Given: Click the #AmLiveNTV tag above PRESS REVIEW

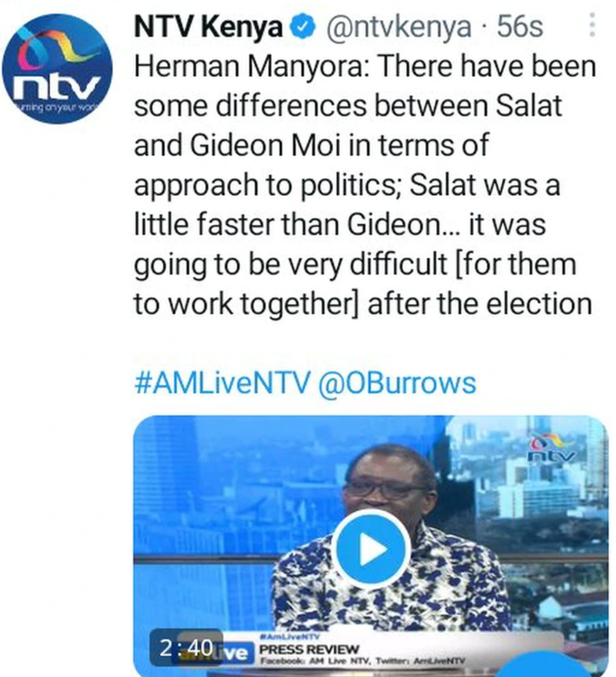Looking at the screenshot, I should [290, 637].
